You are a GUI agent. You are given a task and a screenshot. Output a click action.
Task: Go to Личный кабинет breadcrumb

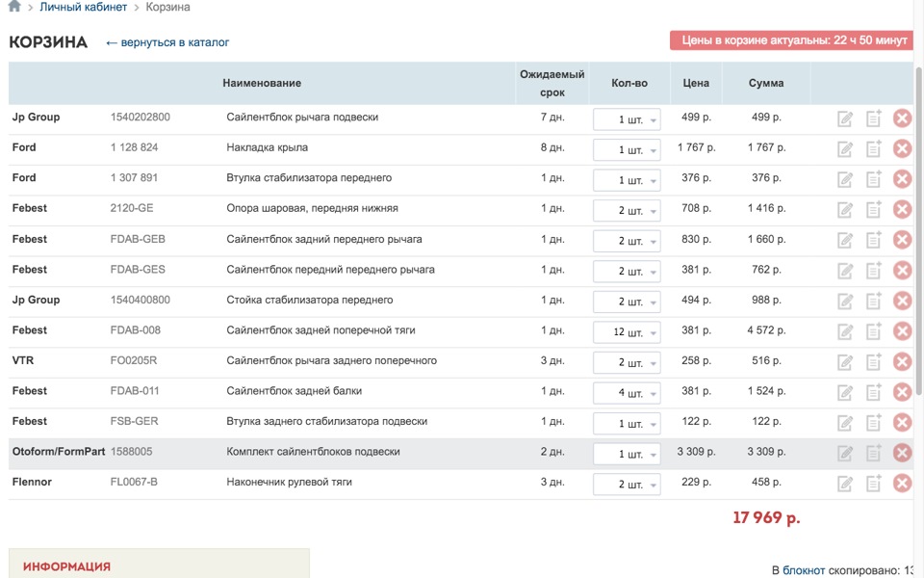(83, 7)
